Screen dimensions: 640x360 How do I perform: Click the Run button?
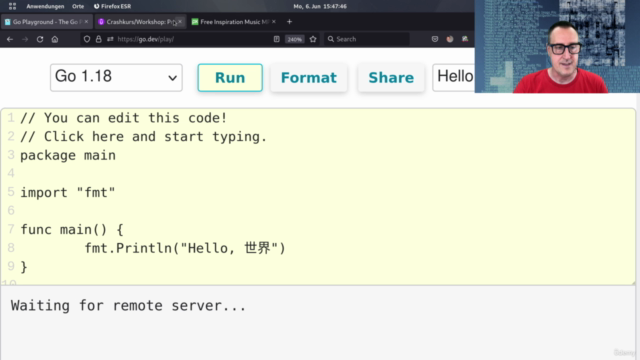click(x=230, y=78)
